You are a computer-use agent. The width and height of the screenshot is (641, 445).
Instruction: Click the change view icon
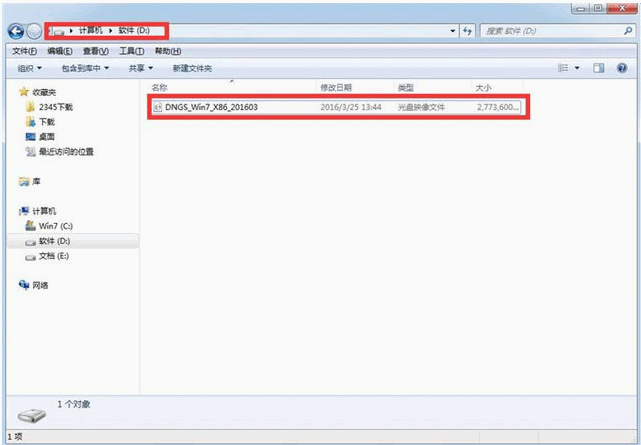point(563,68)
